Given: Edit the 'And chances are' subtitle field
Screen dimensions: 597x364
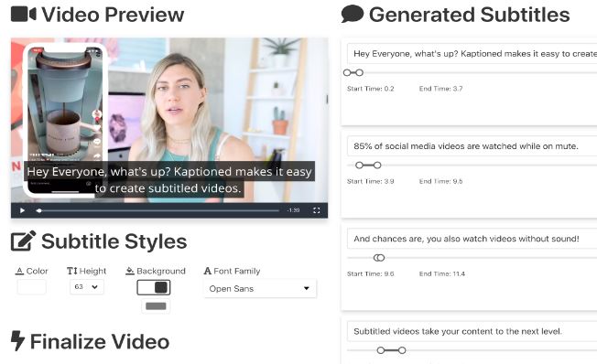Looking at the screenshot, I should click(x=472, y=239).
